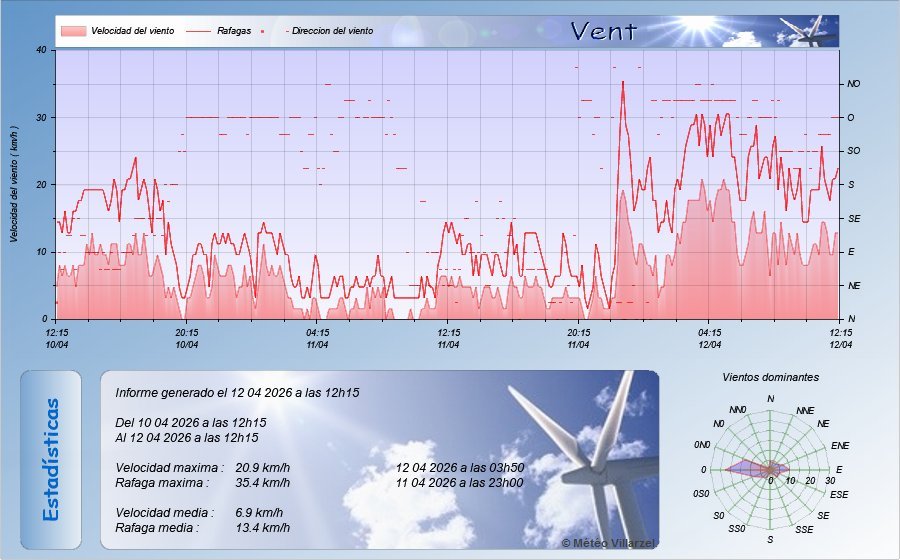Click the Vent title in the banner
The width and height of the screenshot is (900, 560).
coord(603,31)
